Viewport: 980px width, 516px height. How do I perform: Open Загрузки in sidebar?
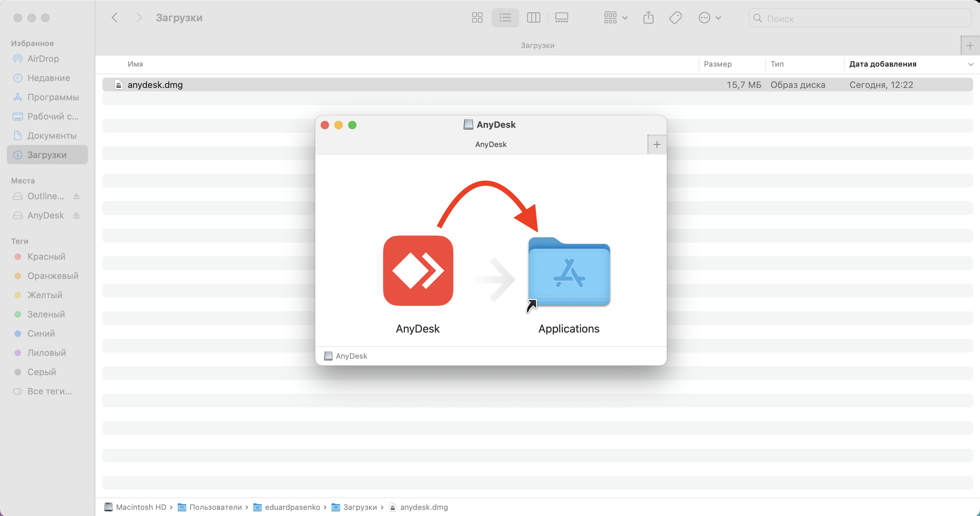(x=47, y=155)
